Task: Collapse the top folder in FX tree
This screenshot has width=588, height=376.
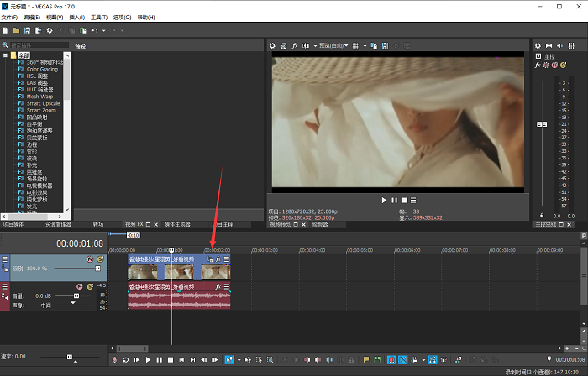Action: 5,56
